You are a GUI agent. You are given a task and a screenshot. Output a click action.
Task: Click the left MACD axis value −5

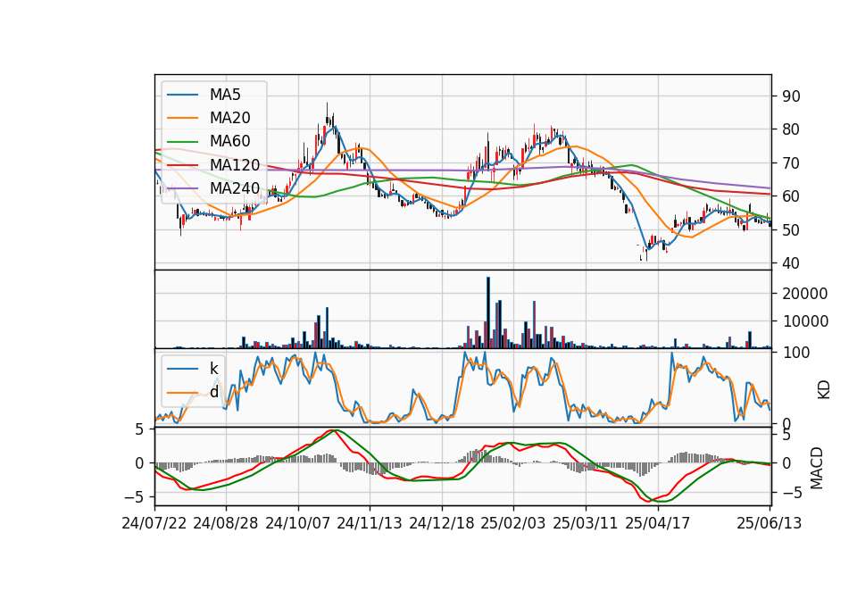[x=134, y=497]
